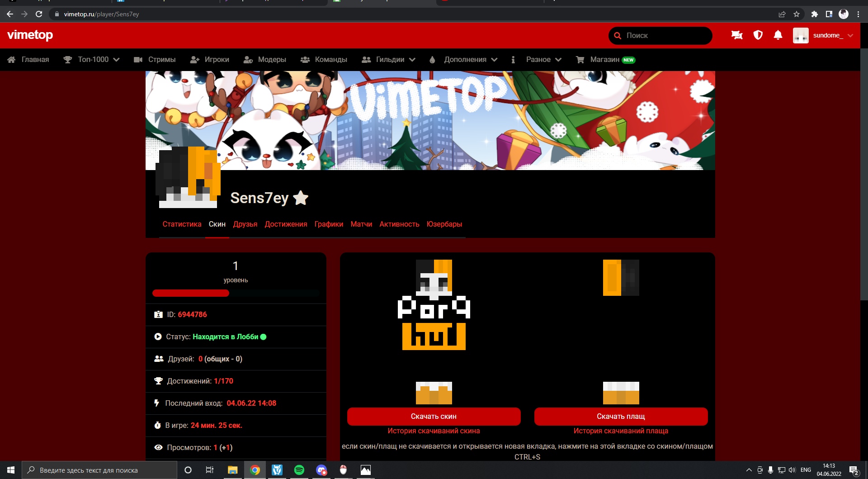Click the vimetop logo
Screen dimensions: 868x479
[30, 35]
